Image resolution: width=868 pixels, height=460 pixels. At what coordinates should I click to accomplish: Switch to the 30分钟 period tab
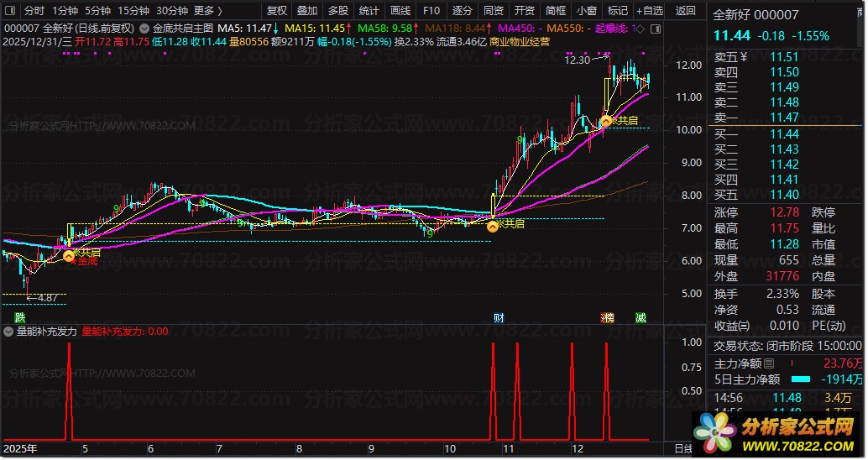coord(172,11)
